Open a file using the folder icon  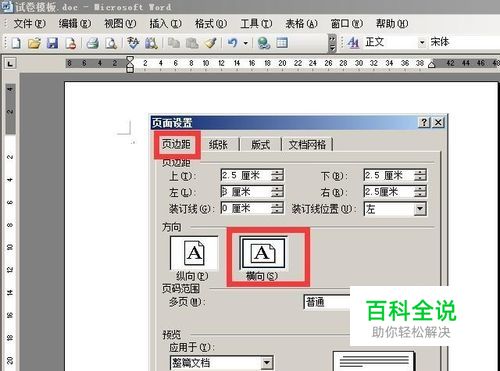click(34, 43)
